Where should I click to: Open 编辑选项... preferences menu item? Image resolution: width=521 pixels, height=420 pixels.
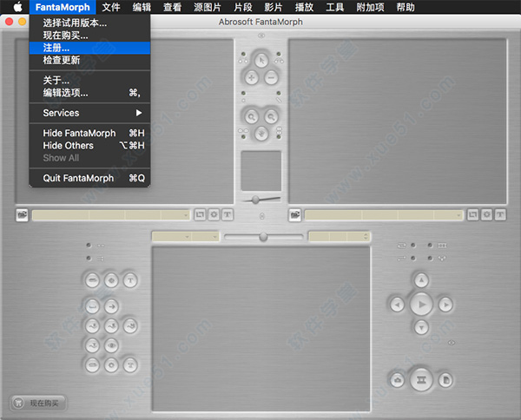89,93
